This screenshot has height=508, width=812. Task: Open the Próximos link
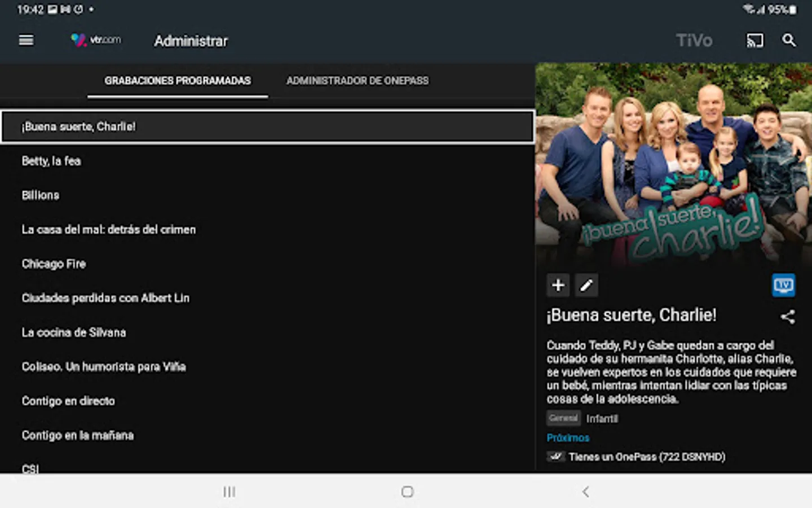[568, 438]
